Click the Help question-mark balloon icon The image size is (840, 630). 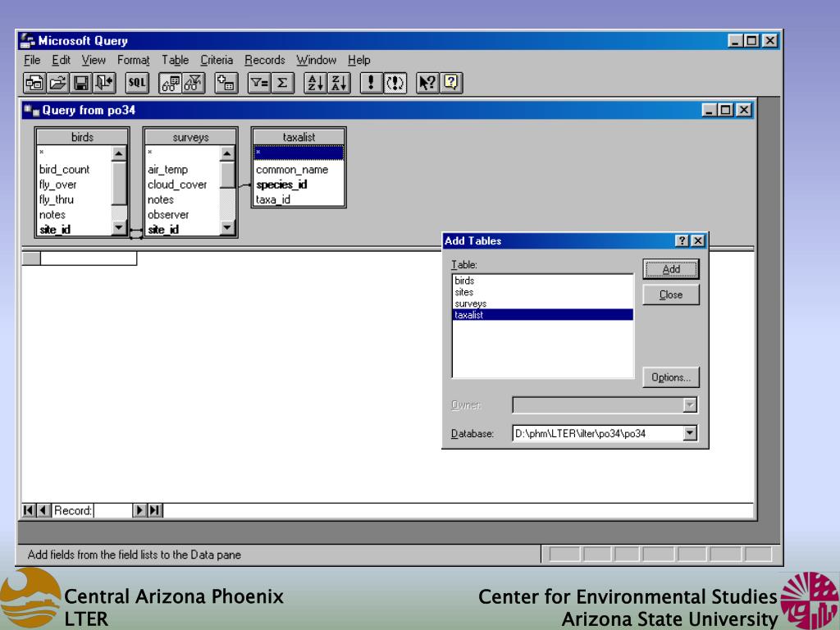coord(451,83)
